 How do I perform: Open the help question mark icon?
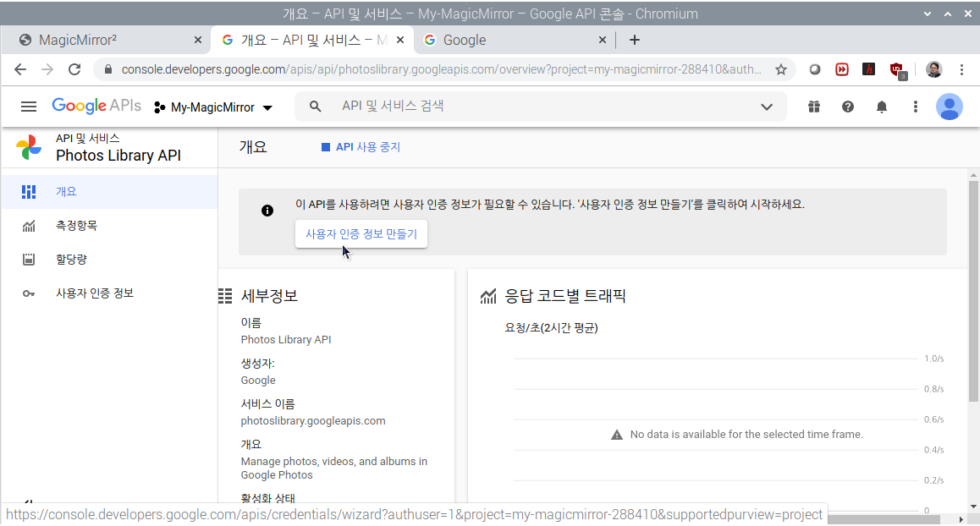pyautogui.click(x=847, y=107)
